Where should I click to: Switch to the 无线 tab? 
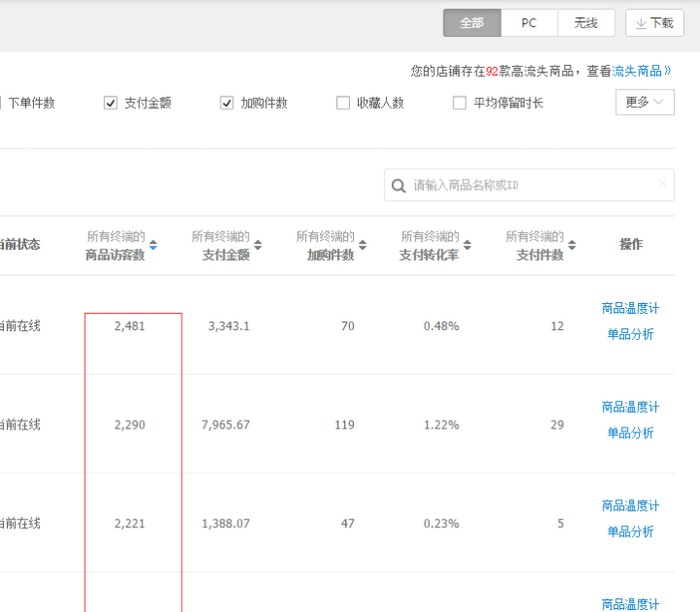[x=585, y=23]
